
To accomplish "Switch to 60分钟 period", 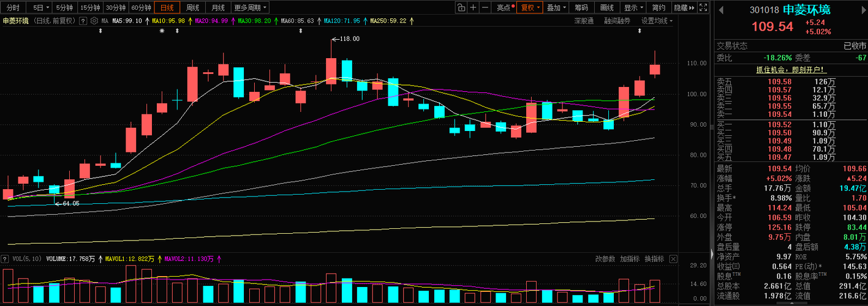I will tap(141, 8).
